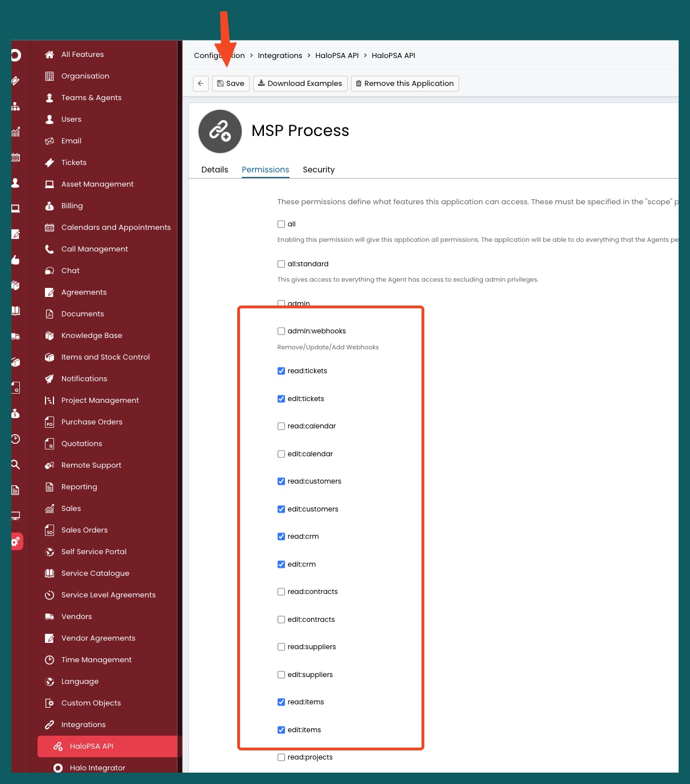Open the Security tab
Screen dimensions: 690x784
click(x=319, y=170)
